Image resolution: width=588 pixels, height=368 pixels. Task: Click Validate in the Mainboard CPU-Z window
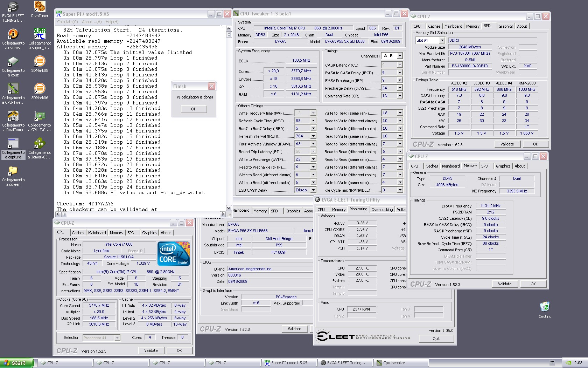pyautogui.click(x=294, y=329)
